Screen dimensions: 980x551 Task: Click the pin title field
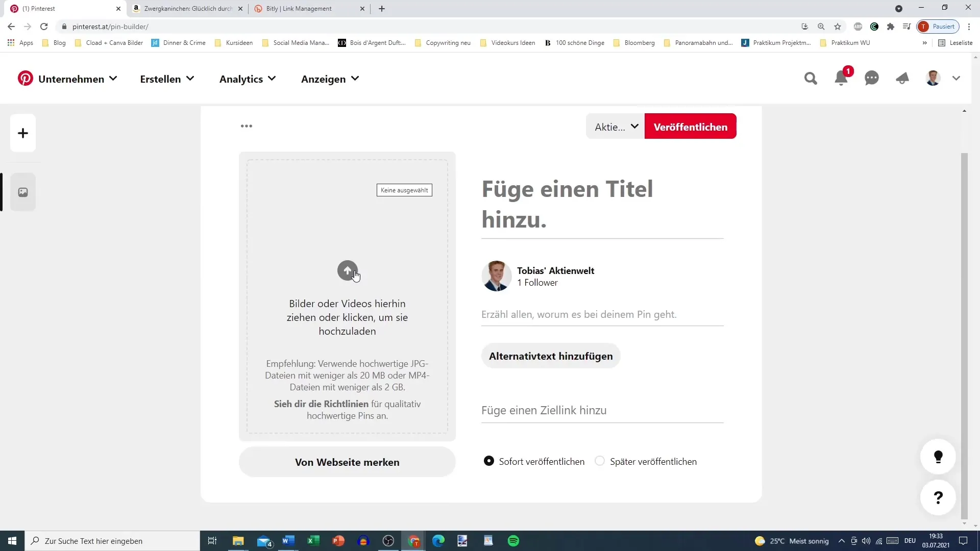(x=602, y=205)
